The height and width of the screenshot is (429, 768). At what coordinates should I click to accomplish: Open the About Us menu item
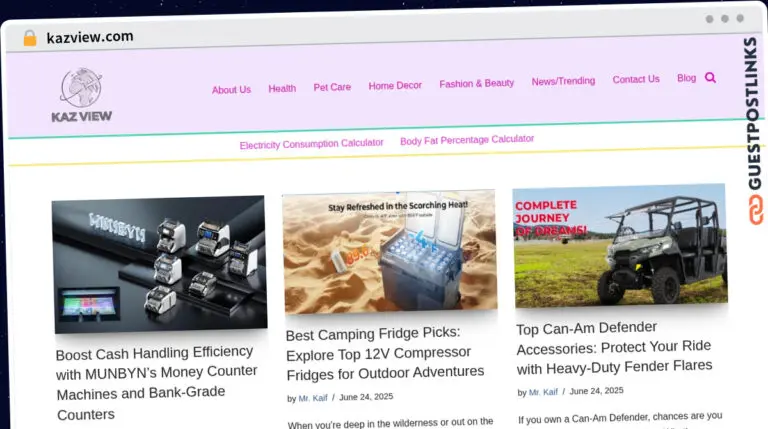(x=231, y=90)
